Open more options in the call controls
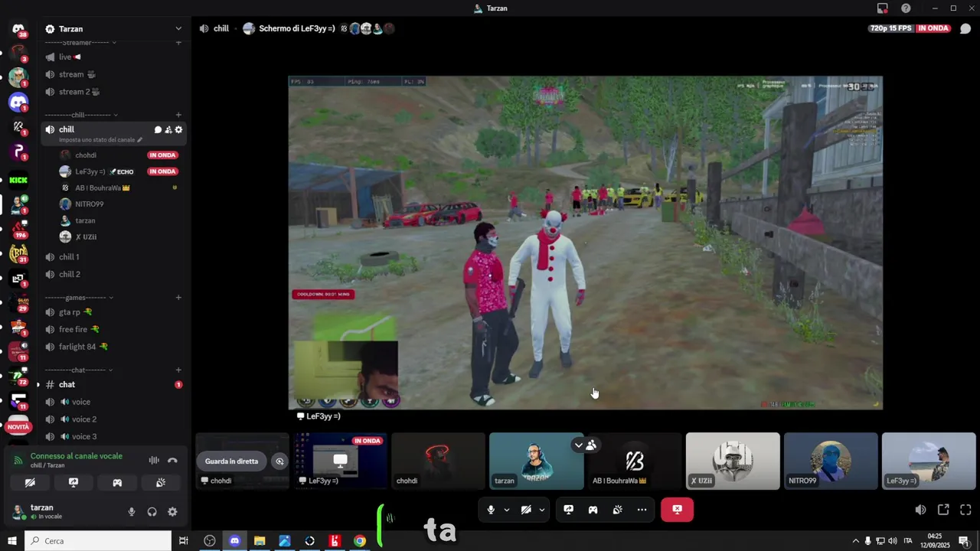 (642, 510)
